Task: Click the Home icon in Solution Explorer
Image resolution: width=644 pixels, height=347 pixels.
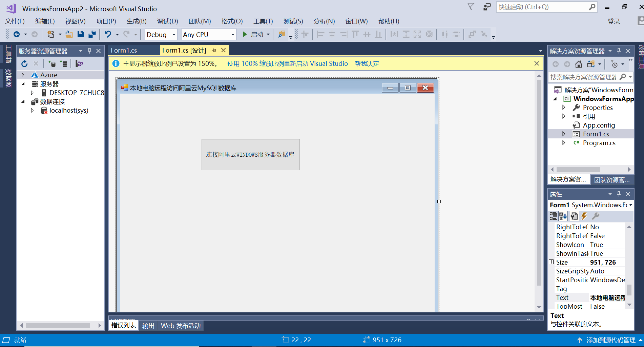Action: pos(579,64)
